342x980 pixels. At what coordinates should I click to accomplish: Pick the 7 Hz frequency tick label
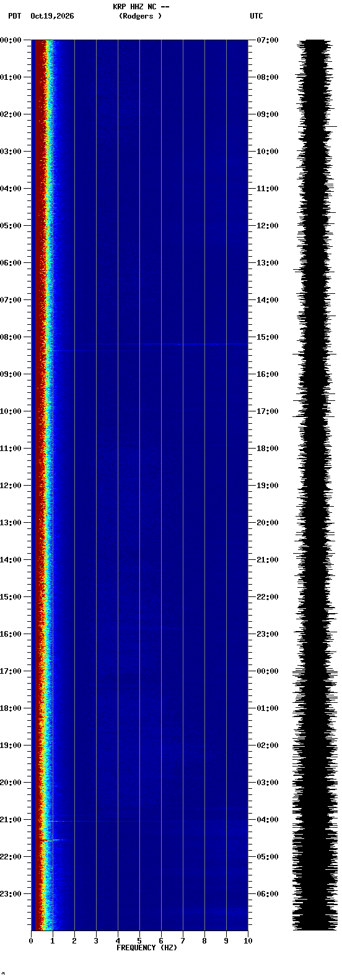183,941
